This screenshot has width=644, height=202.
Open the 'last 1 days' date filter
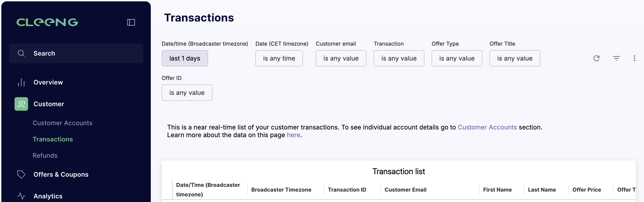tap(185, 58)
